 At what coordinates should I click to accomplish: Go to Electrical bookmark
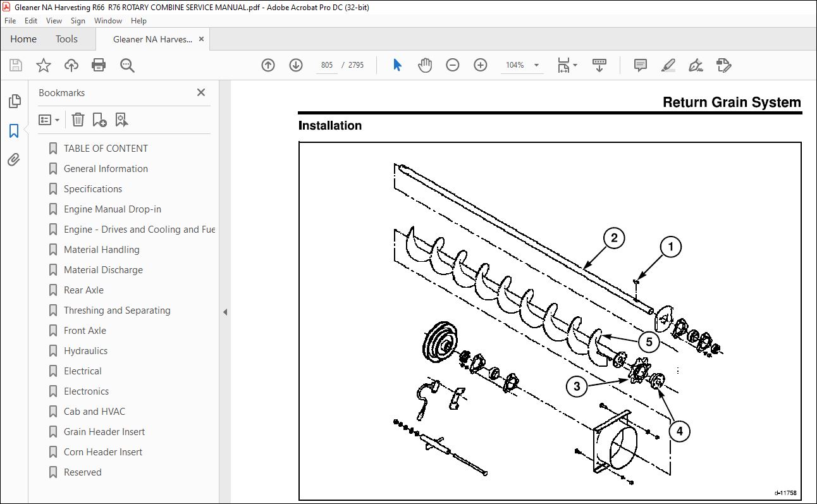pyautogui.click(x=83, y=371)
